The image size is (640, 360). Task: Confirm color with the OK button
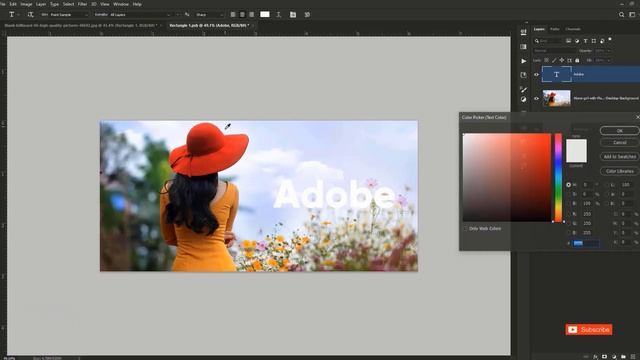pyautogui.click(x=619, y=131)
